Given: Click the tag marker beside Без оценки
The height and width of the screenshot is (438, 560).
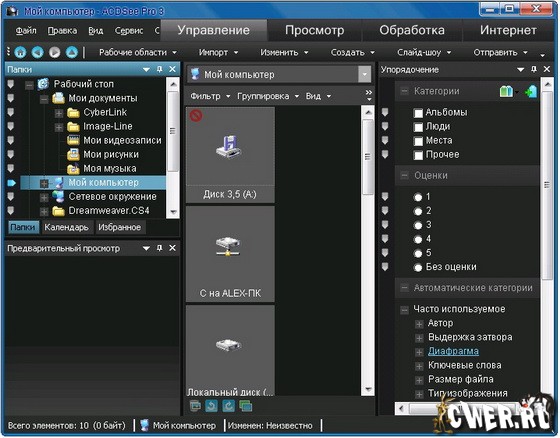Looking at the screenshot, I should pos(385,267).
